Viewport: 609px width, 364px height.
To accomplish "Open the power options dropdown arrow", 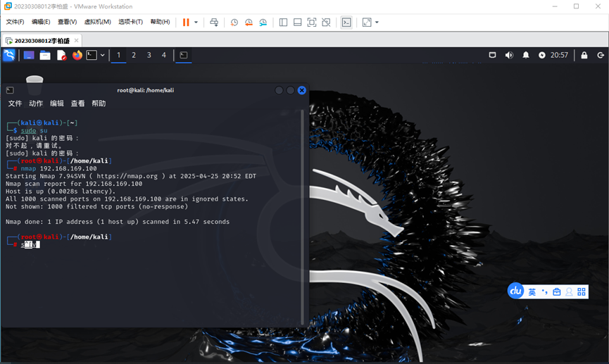I will tap(196, 22).
